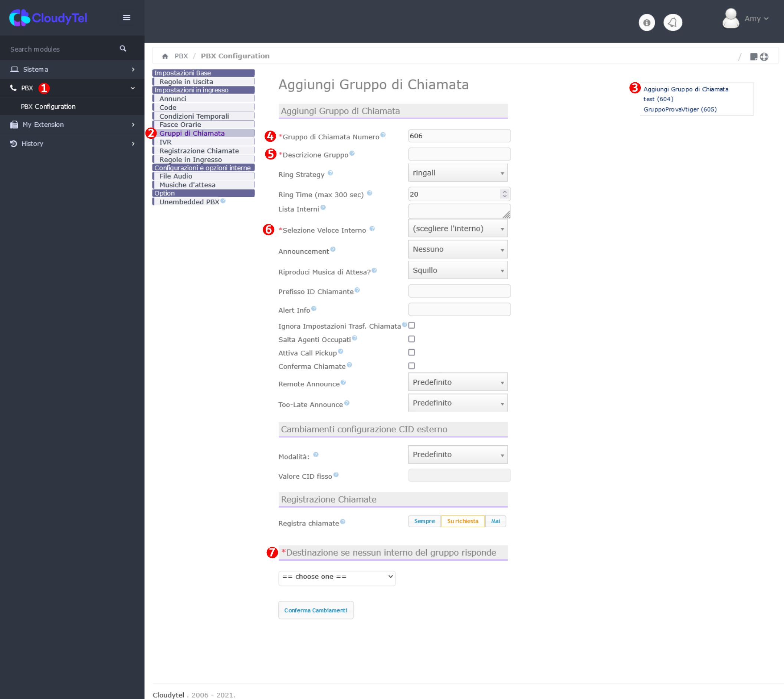Click the search modules magnifier icon
Viewport: 784px width, 699px height.
(123, 49)
